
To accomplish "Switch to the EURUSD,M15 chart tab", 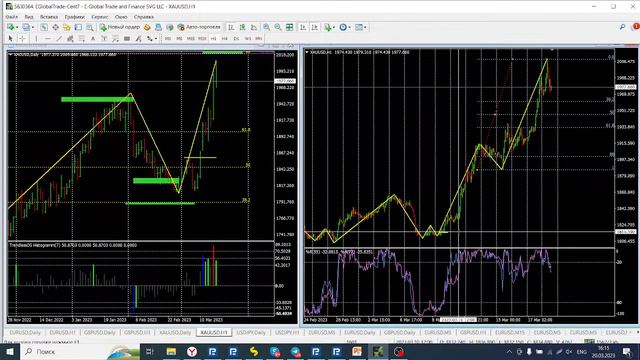I will point(509,333).
